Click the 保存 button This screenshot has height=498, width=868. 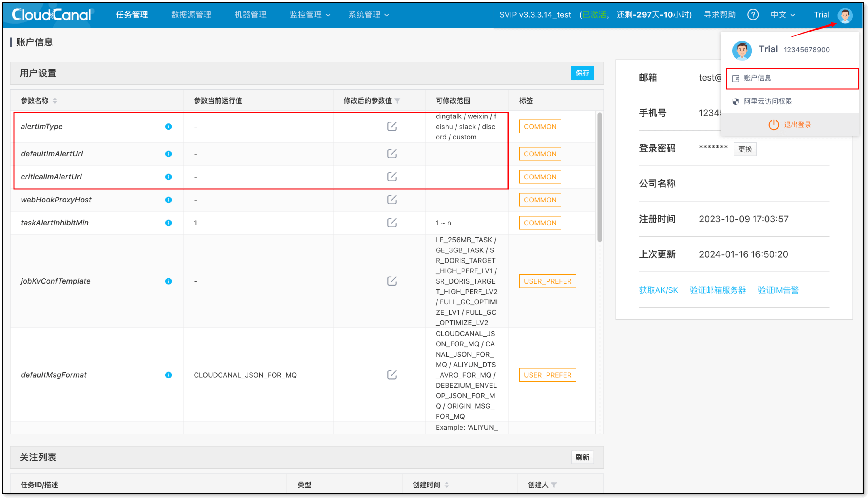[x=582, y=73]
